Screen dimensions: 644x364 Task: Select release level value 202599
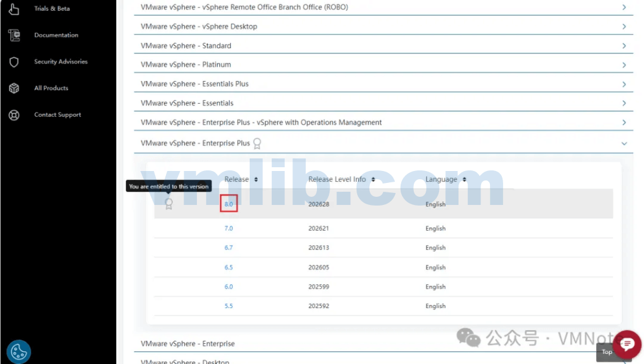tap(319, 287)
